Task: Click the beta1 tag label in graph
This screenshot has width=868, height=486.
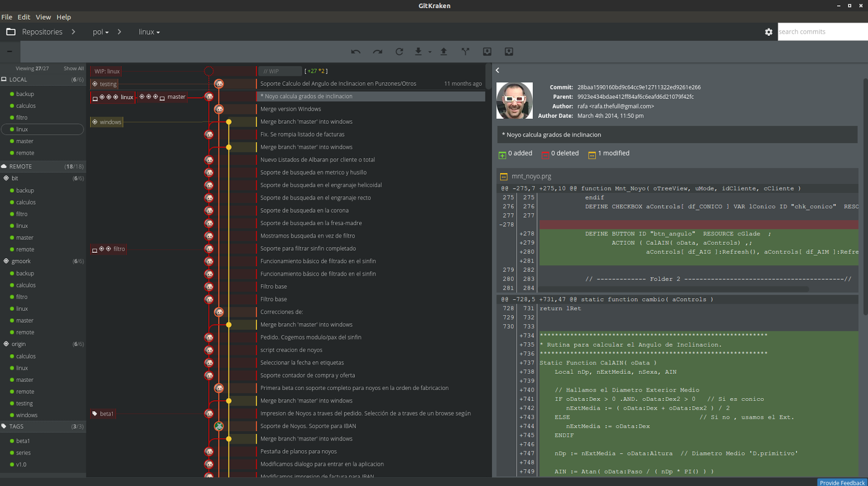Action: [103, 414]
